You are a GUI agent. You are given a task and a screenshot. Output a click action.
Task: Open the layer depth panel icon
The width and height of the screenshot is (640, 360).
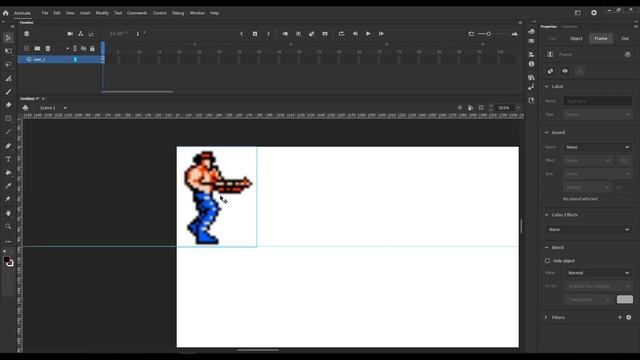pyautogui.click(x=91, y=33)
